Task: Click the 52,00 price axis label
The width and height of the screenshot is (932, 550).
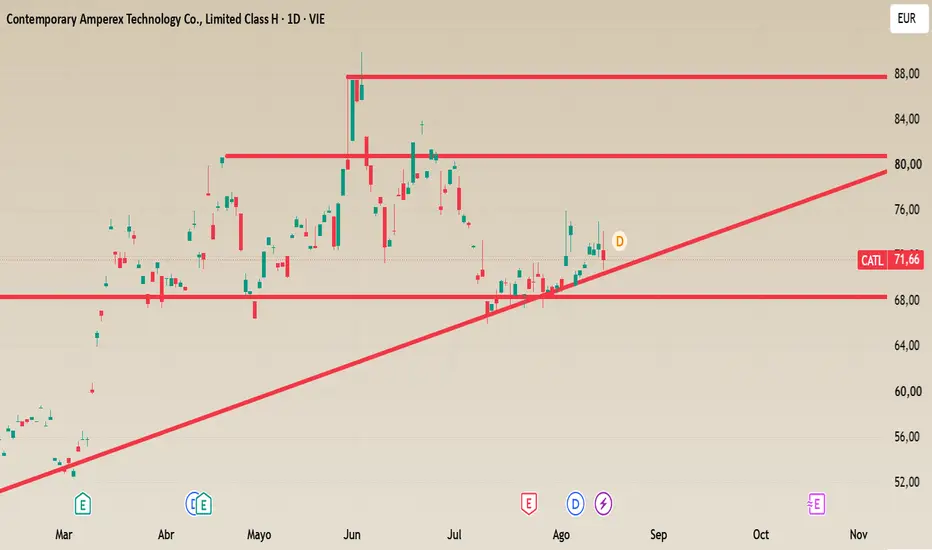Action: (907, 482)
